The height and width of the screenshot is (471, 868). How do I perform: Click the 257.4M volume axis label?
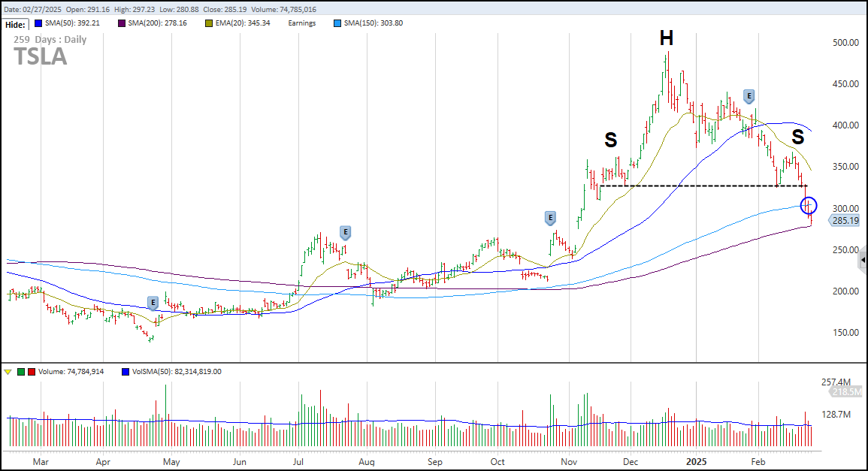[836, 382]
